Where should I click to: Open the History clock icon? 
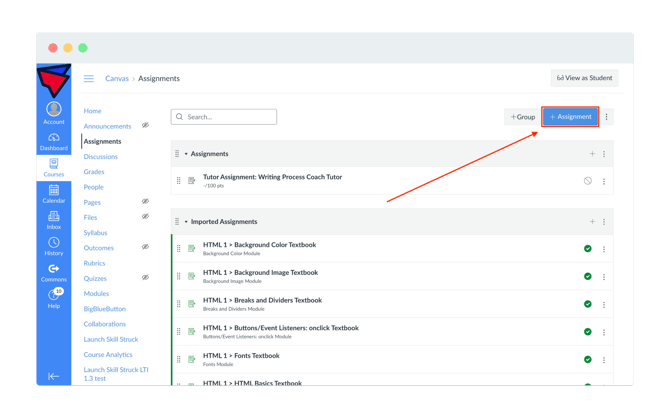point(54,242)
